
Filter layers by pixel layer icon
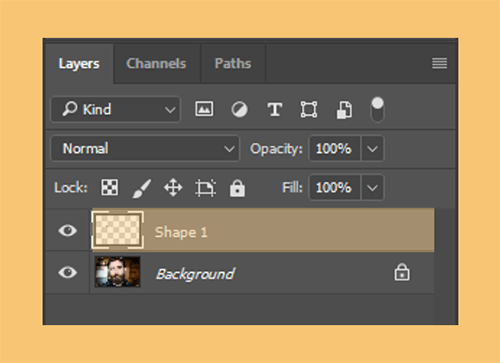click(204, 109)
